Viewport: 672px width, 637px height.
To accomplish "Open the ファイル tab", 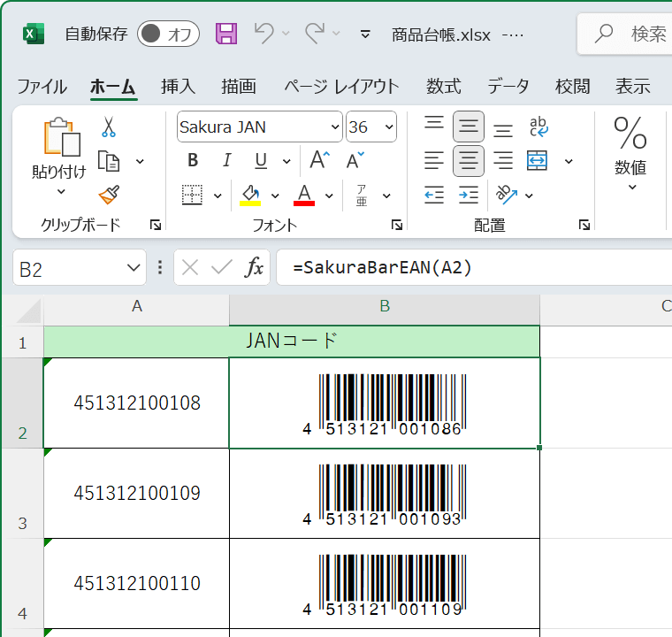I will (x=42, y=86).
